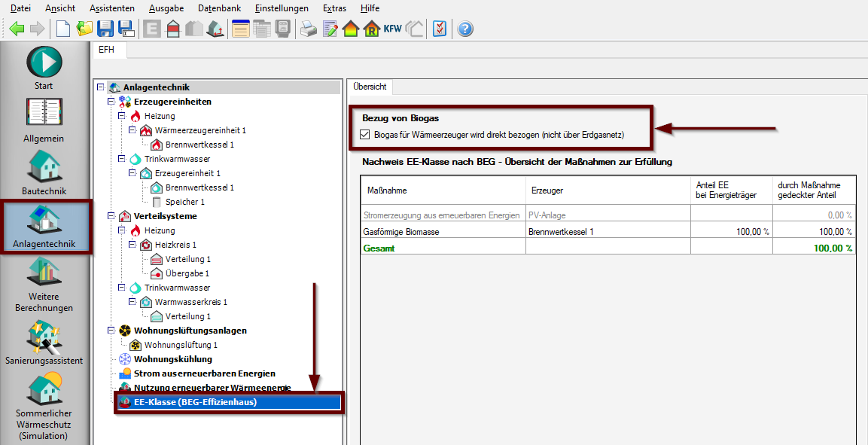Select Strom aus erneuerbaren Energien tree item

tap(204, 373)
